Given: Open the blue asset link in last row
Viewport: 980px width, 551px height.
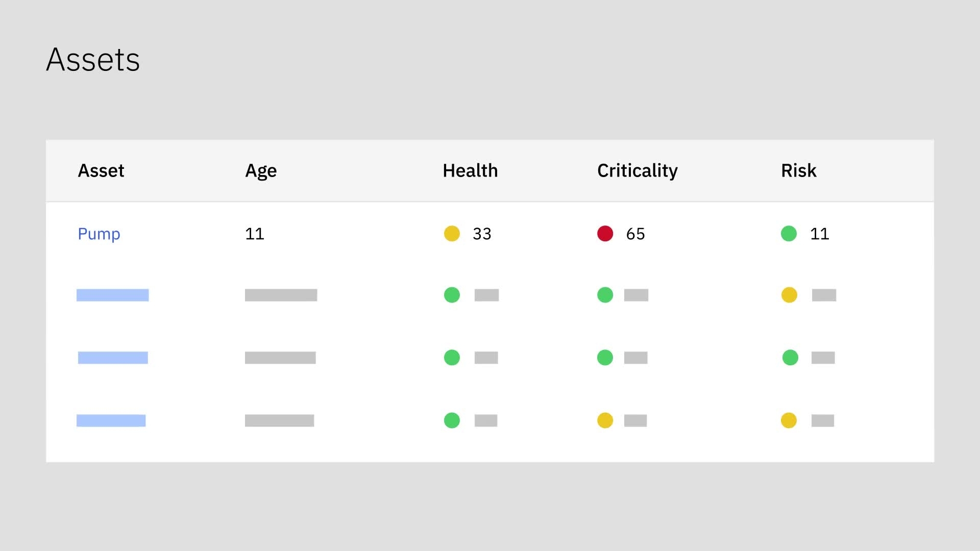Looking at the screenshot, I should pyautogui.click(x=111, y=420).
